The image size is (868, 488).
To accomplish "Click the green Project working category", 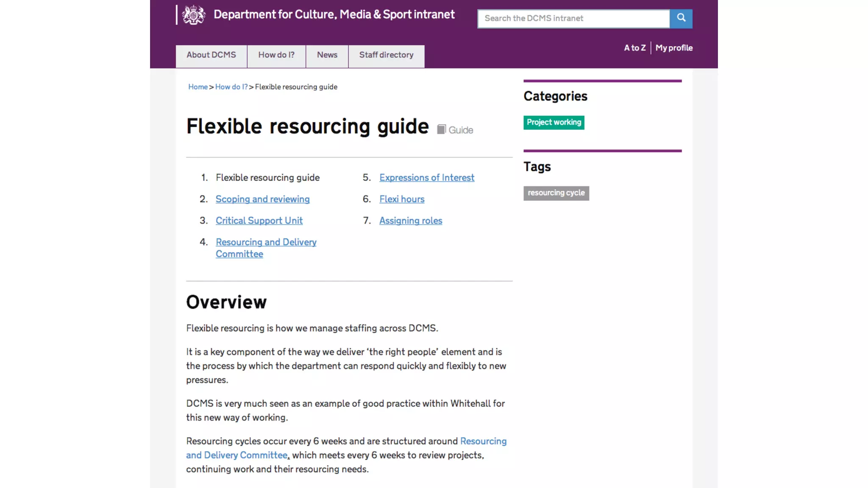I will [554, 122].
